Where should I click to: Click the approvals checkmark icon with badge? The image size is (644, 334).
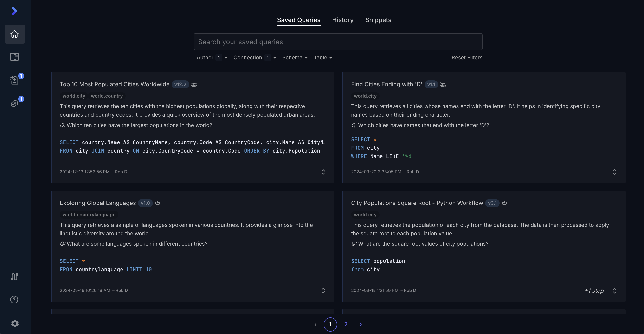pos(14,103)
